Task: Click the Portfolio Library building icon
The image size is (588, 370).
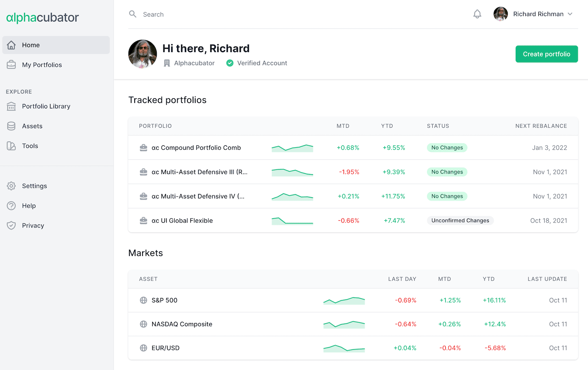Action: coord(11,106)
